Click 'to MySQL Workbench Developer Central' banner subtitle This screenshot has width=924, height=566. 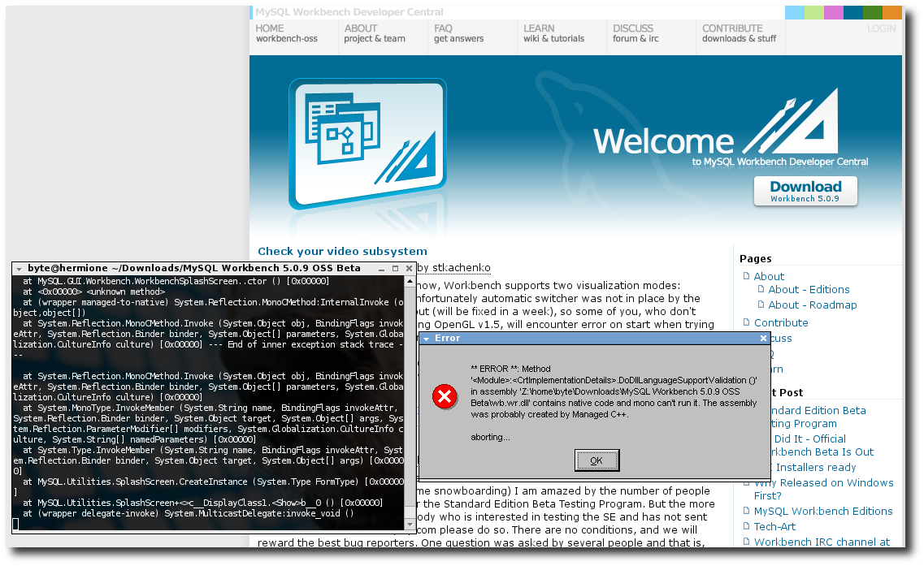[780, 162]
